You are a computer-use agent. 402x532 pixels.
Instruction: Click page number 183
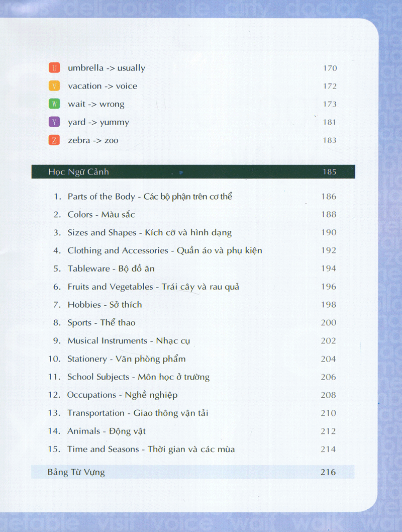click(x=330, y=140)
